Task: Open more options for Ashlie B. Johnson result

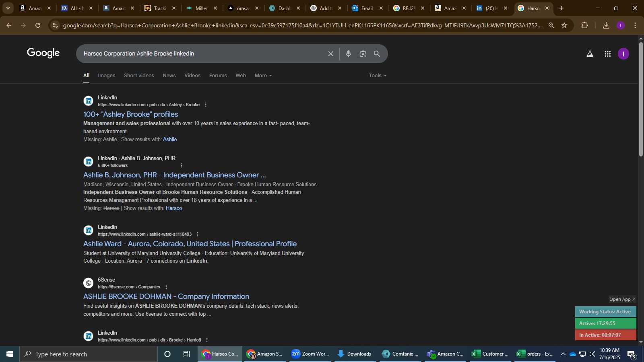Action: tap(182, 165)
